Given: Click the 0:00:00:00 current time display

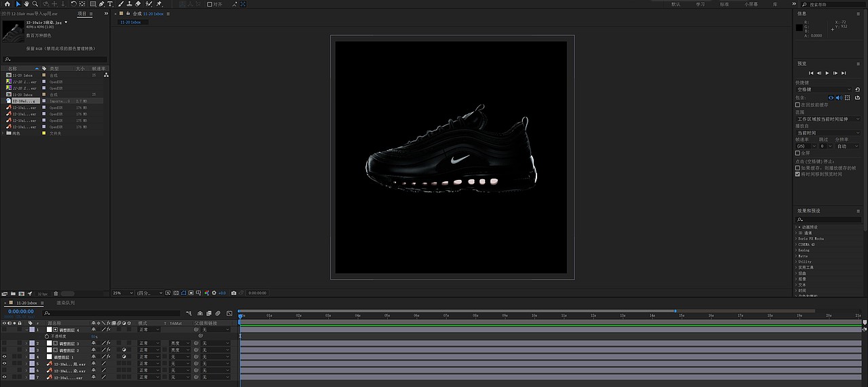Looking at the screenshot, I should 21,311.
